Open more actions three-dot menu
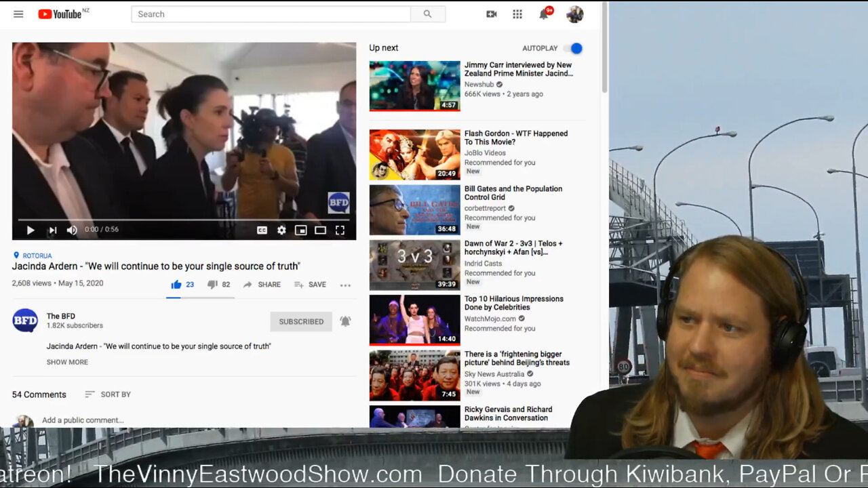Image resolution: width=868 pixels, height=488 pixels. (x=345, y=285)
